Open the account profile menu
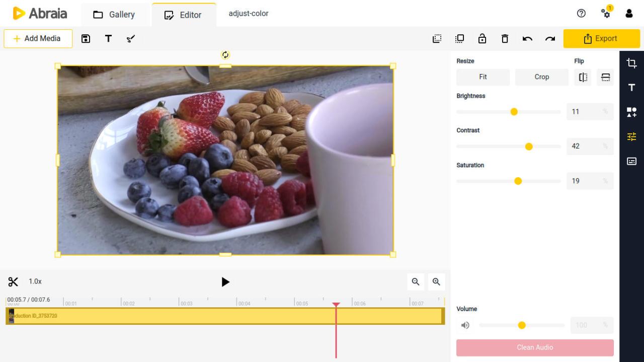Viewport: 644px width, 362px height. pos(629,14)
